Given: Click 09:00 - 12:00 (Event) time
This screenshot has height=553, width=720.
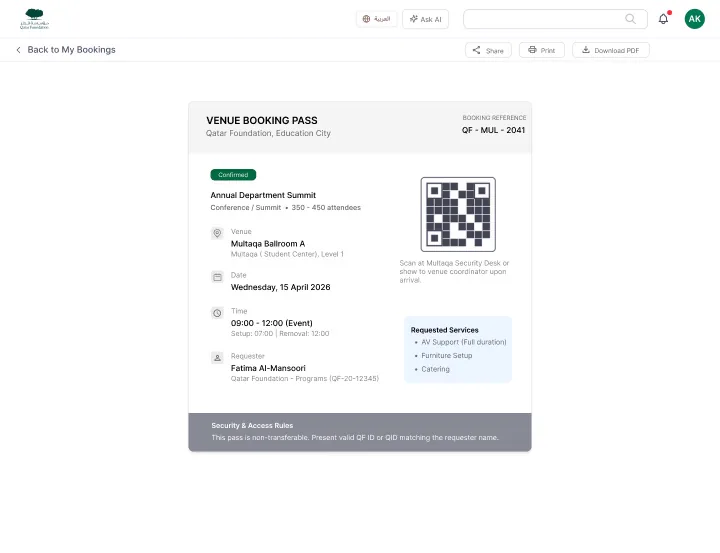Looking at the screenshot, I should (x=272, y=323).
